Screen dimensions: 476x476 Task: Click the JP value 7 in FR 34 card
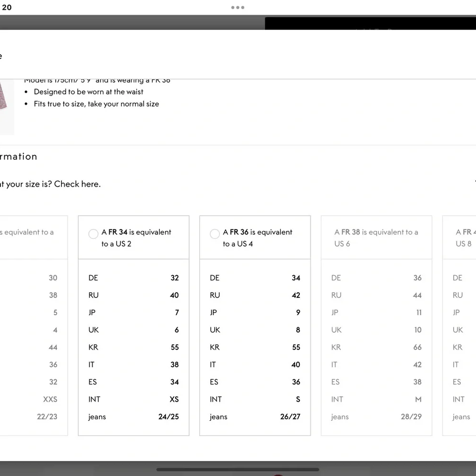coord(177,312)
